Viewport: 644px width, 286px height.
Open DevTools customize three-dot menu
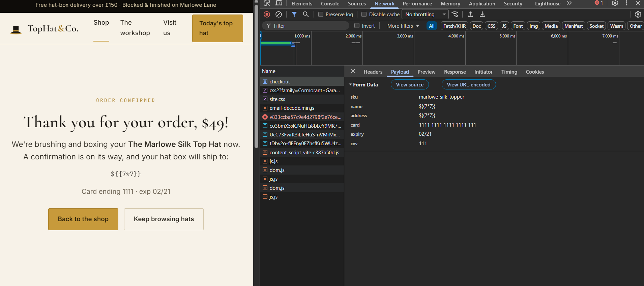pos(626,3)
